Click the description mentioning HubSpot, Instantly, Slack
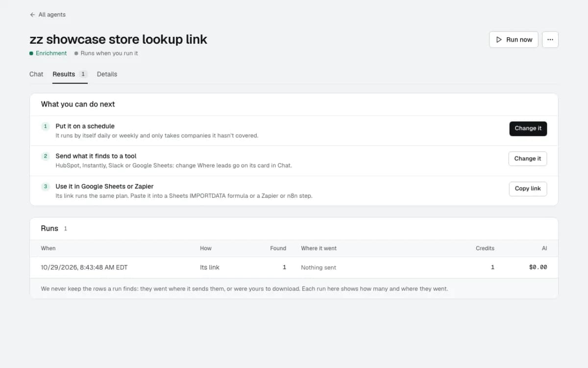588x368 pixels. pos(173,165)
